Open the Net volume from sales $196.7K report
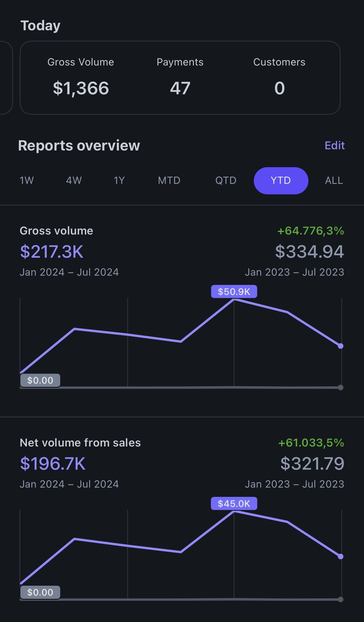Viewport: 364px width, 622px height. point(52,463)
